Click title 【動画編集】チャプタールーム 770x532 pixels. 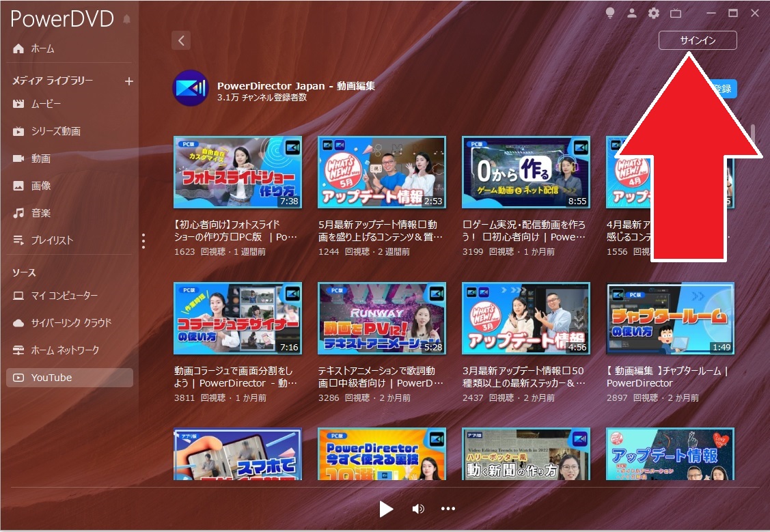[668, 377]
